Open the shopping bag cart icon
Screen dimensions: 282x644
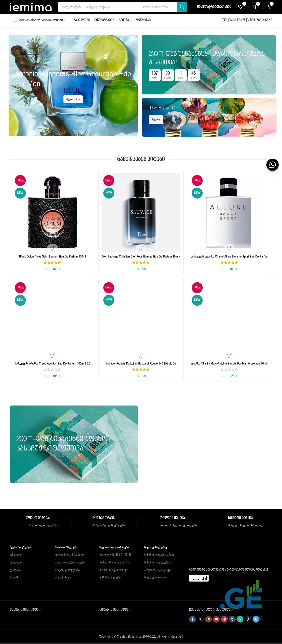click(268, 7)
